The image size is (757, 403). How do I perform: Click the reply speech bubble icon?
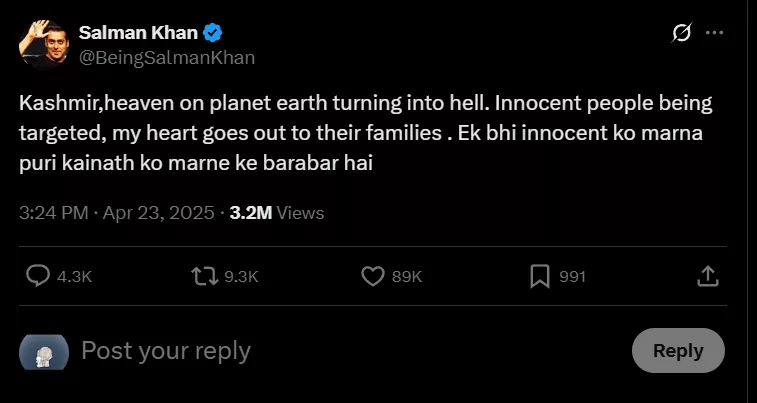click(x=37, y=276)
